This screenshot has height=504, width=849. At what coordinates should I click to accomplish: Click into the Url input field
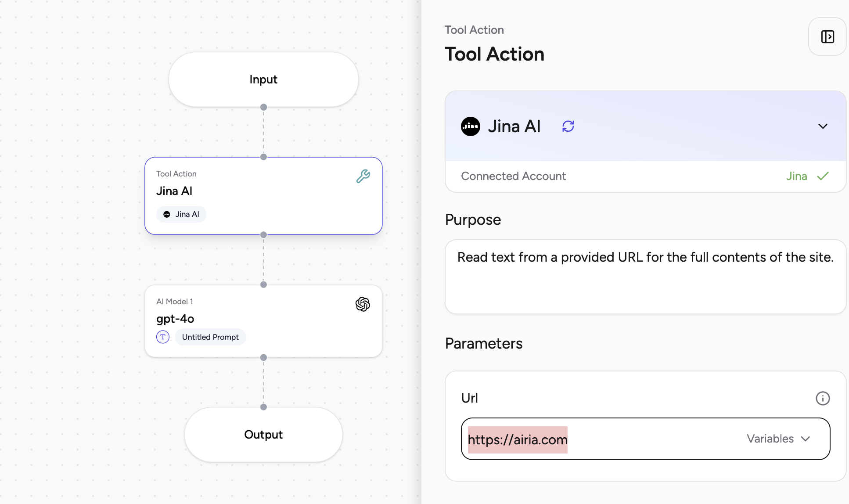pyautogui.click(x=645, y=439)
